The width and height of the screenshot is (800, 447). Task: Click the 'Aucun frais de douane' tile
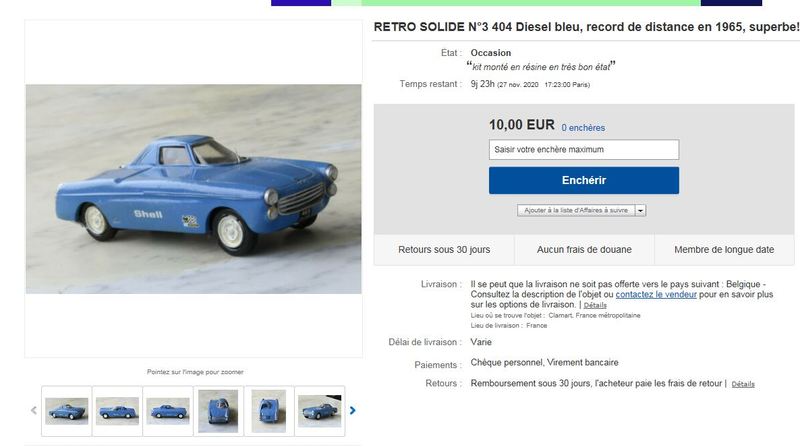[584, 250]
